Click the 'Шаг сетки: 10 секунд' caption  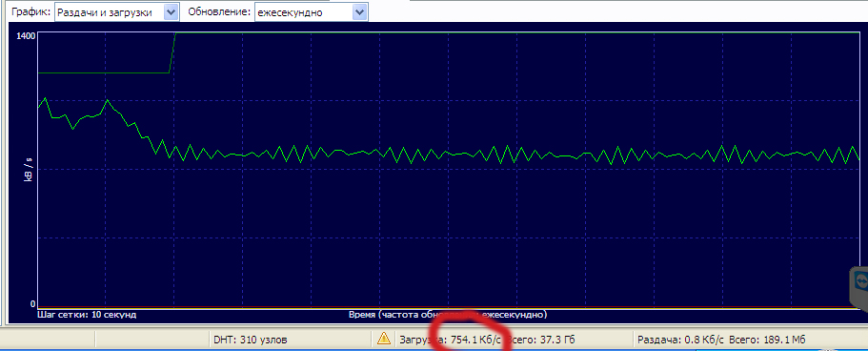point(87,315)
